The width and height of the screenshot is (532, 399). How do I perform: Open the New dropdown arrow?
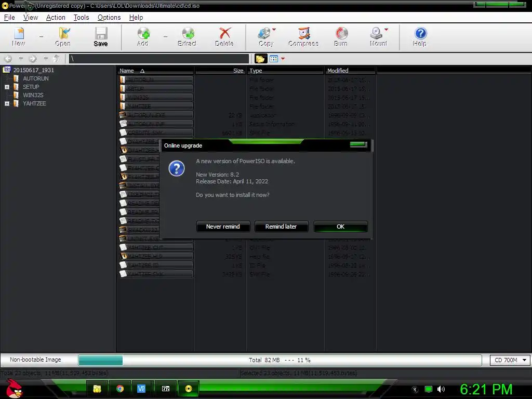[x=41, y=36]
